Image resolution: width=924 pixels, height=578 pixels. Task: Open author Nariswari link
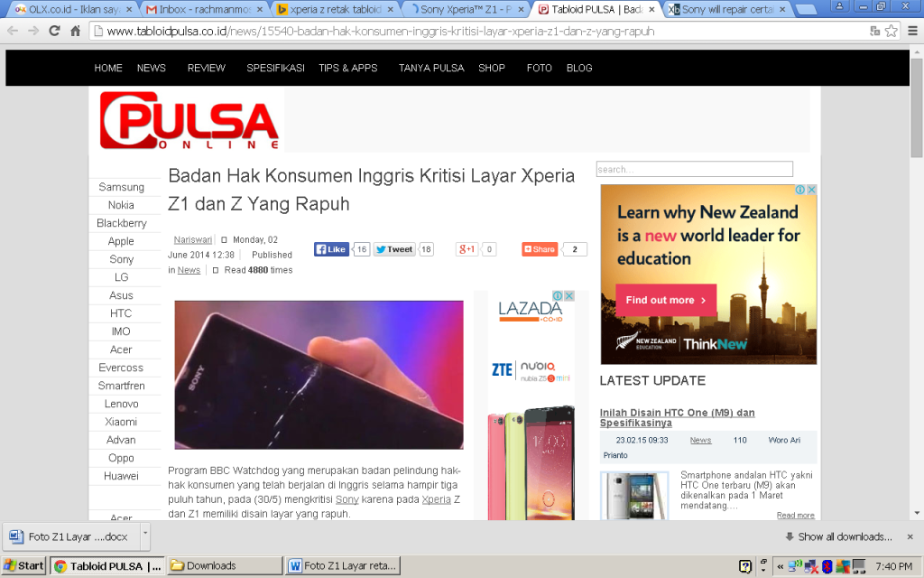pos(193,239)
